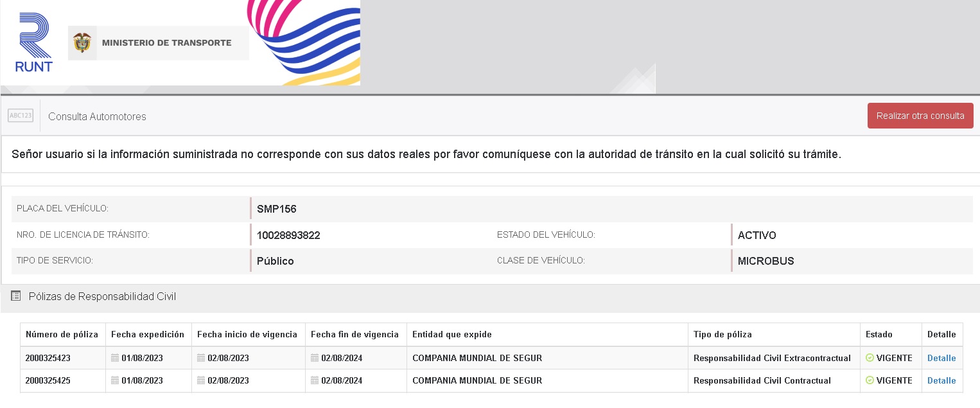Viewport: 980px width, 408px height.
Task: Select the policy number 2000325423 cell
Action: (48, 358)
